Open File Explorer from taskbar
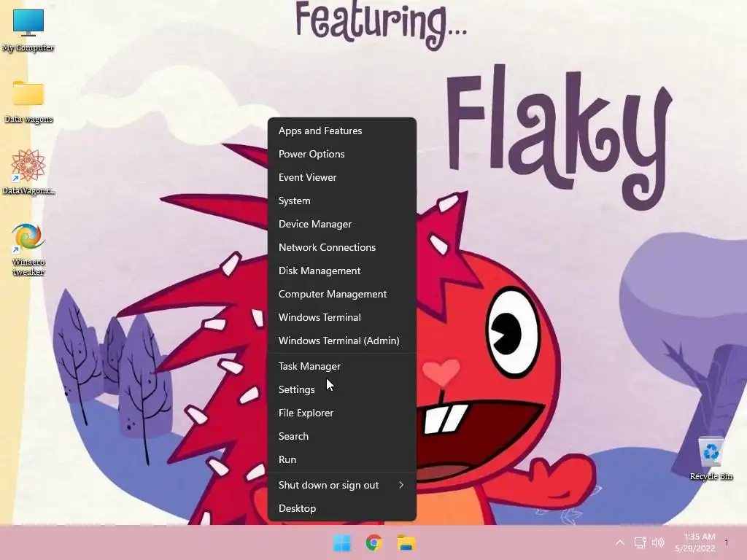The height and width of the screenshot is (560, 747). [x=406, y=542]
